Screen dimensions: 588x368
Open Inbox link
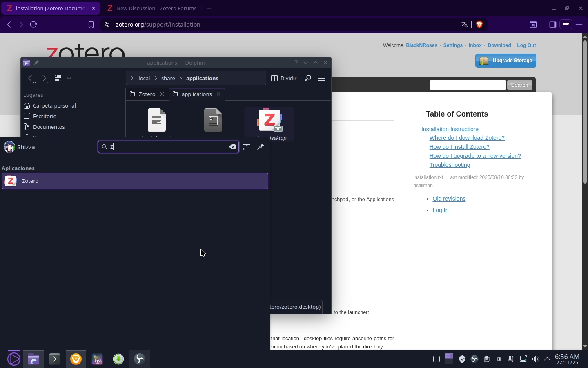tap(475, 45)
